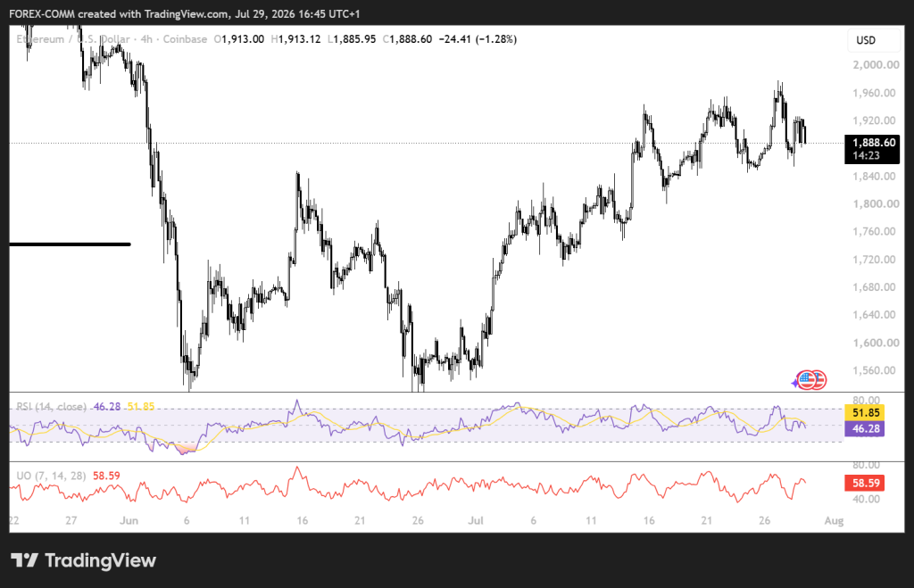
Task: Click the Coinbase exchange label
Action: coord(185,39)
